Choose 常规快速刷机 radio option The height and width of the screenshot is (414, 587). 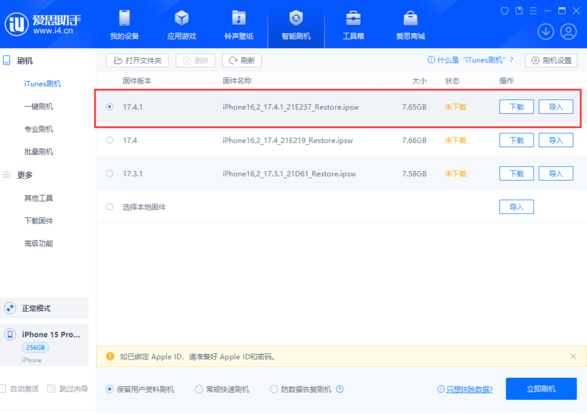pyautogui.click(x=199, y=389)
